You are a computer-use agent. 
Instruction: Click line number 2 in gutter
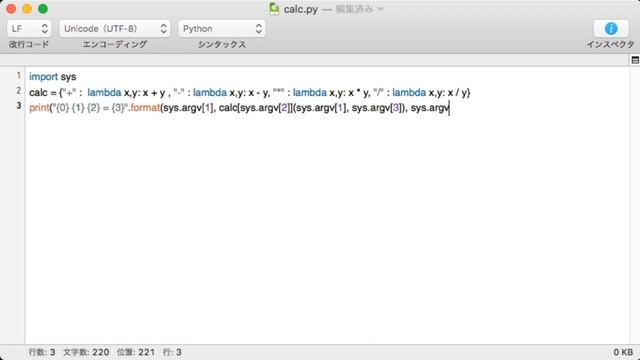point(19,91)
